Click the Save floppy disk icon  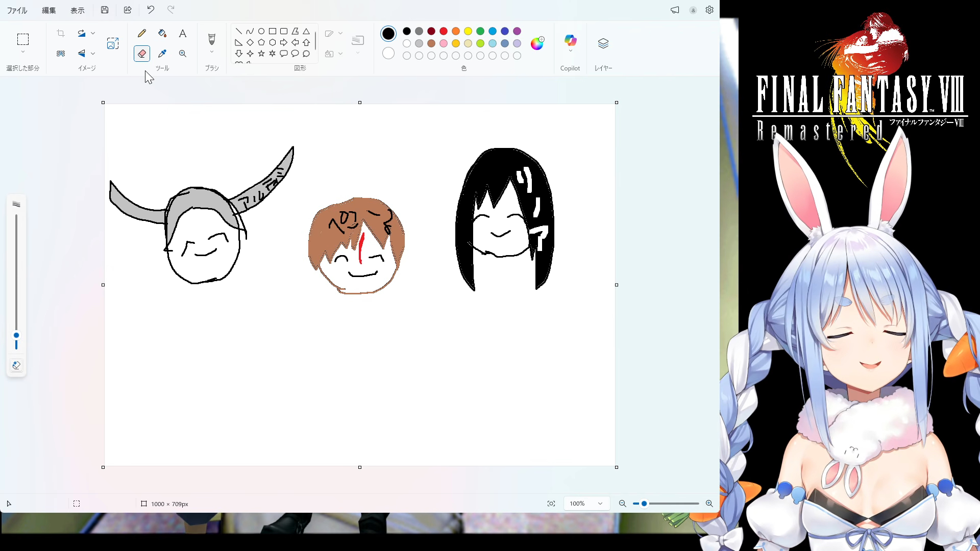105,10
